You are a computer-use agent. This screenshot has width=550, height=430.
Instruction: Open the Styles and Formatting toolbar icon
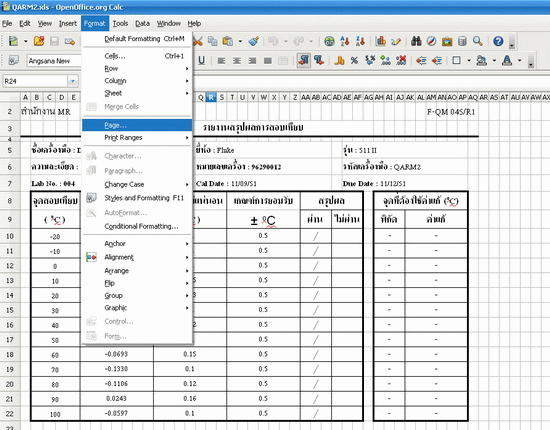[x=13, y=60]
